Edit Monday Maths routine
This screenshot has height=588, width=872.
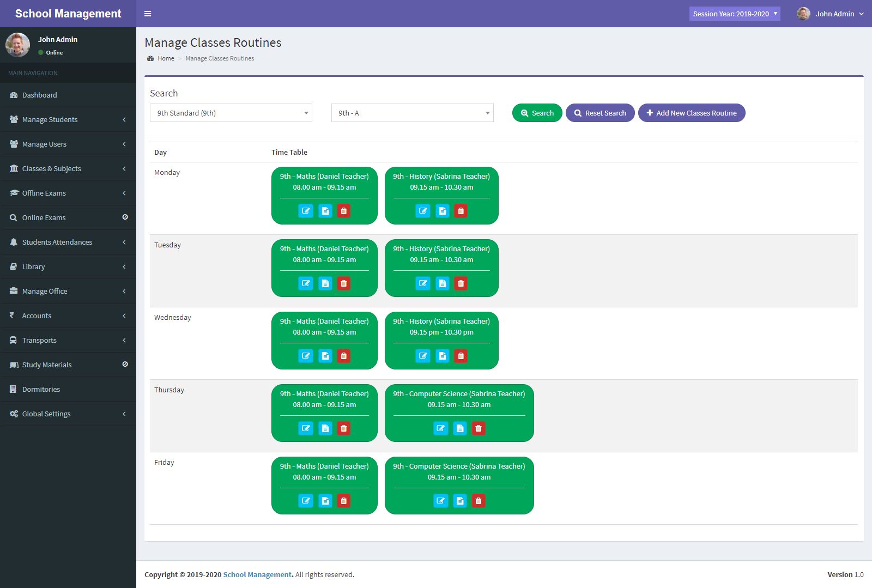(306, 211)
